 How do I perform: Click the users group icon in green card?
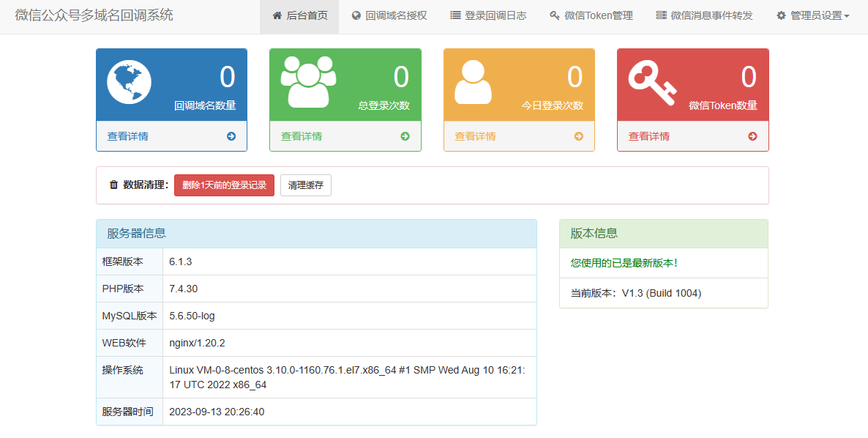[308, 81]
